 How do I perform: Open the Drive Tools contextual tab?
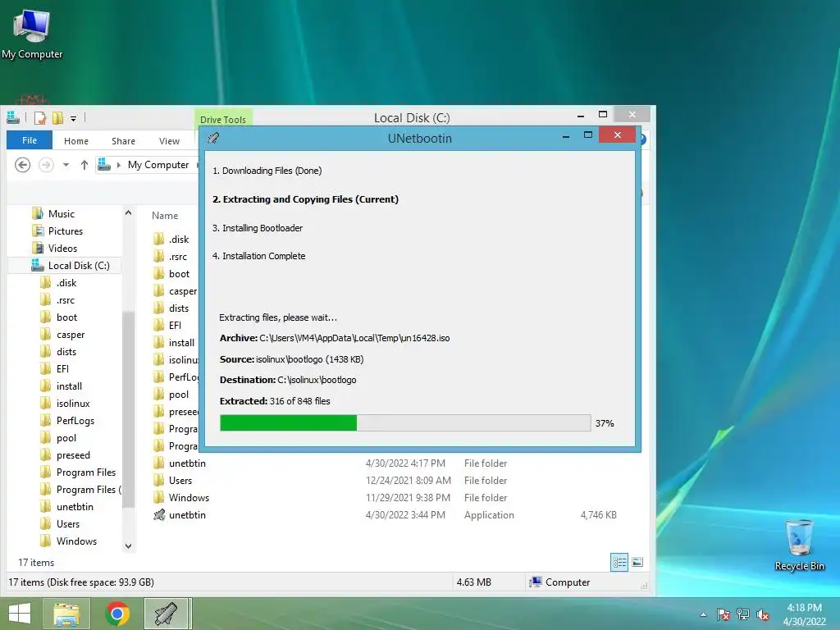223,119
